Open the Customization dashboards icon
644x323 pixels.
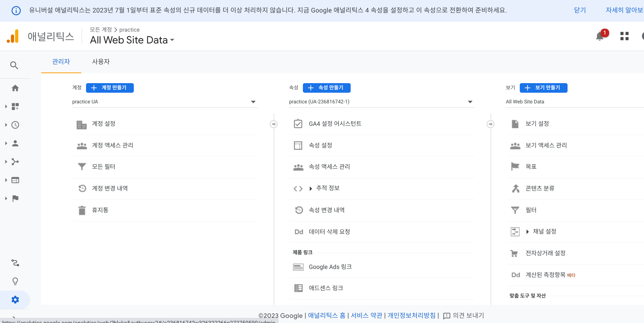pos(15,106)
